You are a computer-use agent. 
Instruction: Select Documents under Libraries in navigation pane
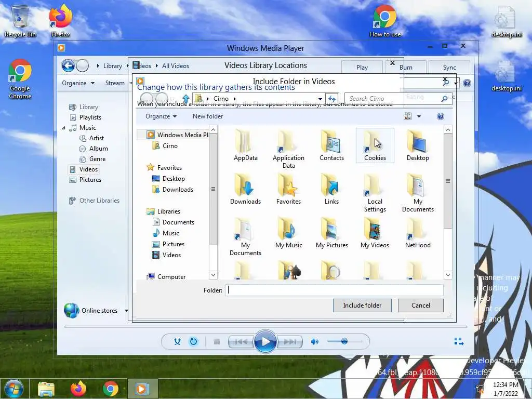point(174,222)
